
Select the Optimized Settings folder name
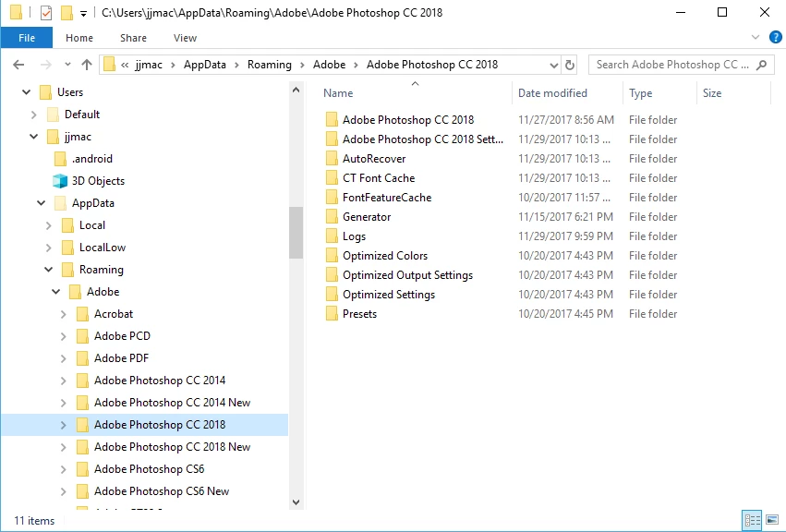click(x=389, y=295)
